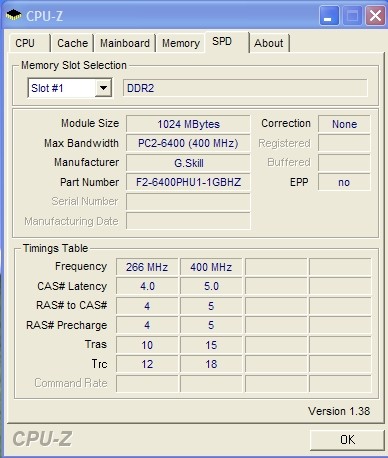Click the 266 MHz frequency cell
The height and width of the screenshot is (458, 388).
[147, 267]
